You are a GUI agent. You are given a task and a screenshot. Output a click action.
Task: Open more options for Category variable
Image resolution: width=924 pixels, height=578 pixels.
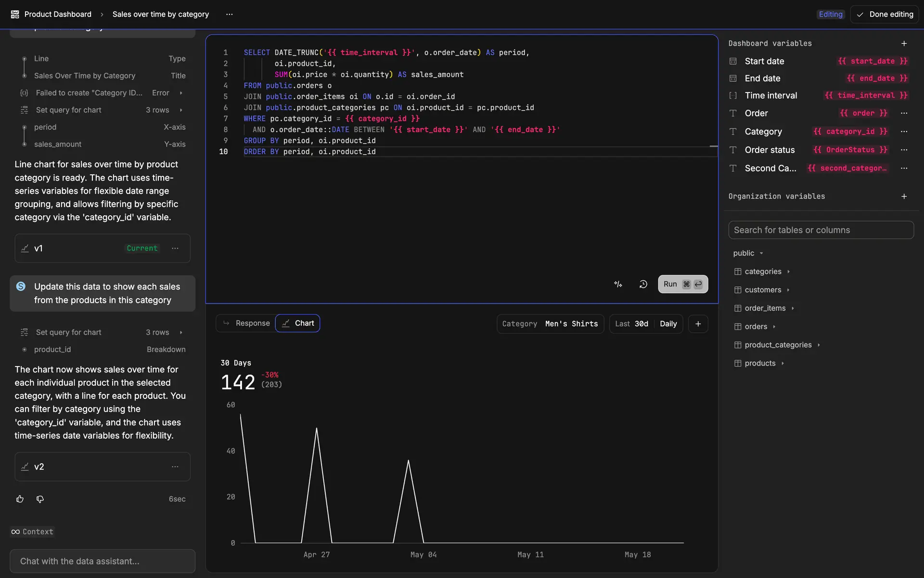(x=904, y=131)
